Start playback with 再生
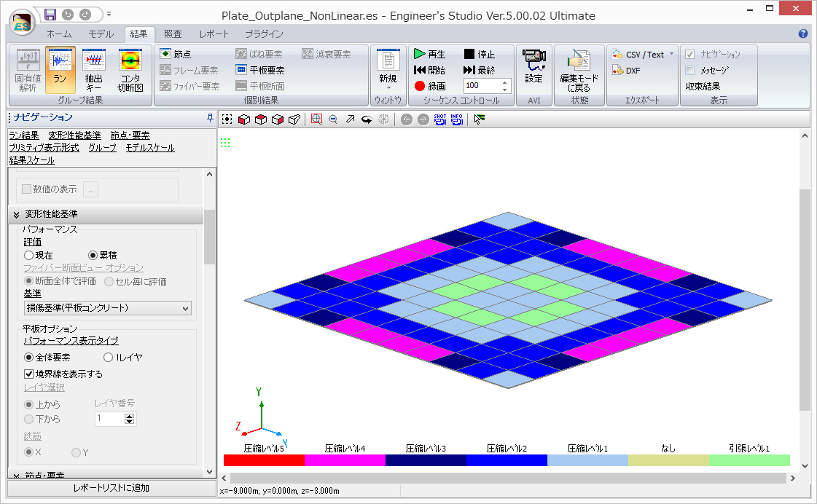Image resolution: width=817 pixels, height=504 pixels. coord(430,54)
